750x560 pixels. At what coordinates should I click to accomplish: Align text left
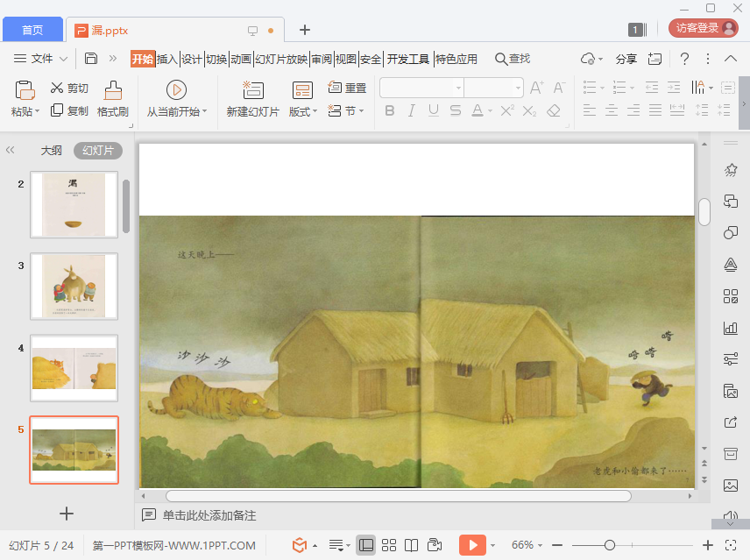click(x=590, y=110)
